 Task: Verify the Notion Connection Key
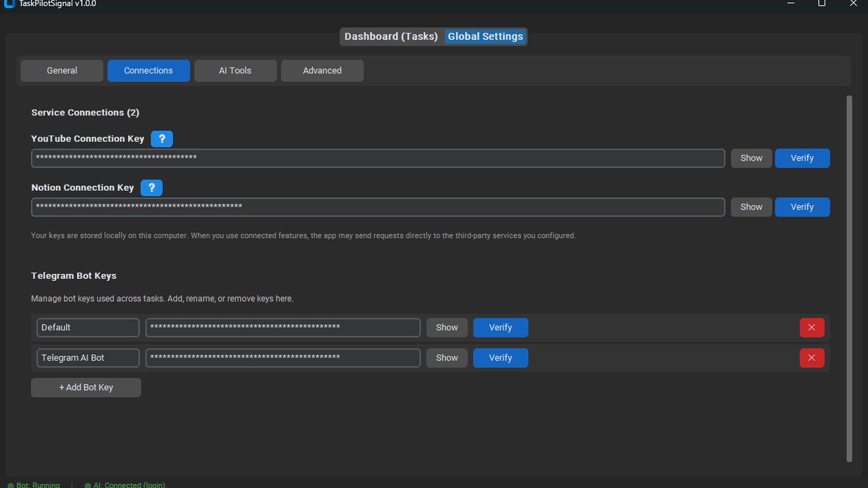click(802, 207)
